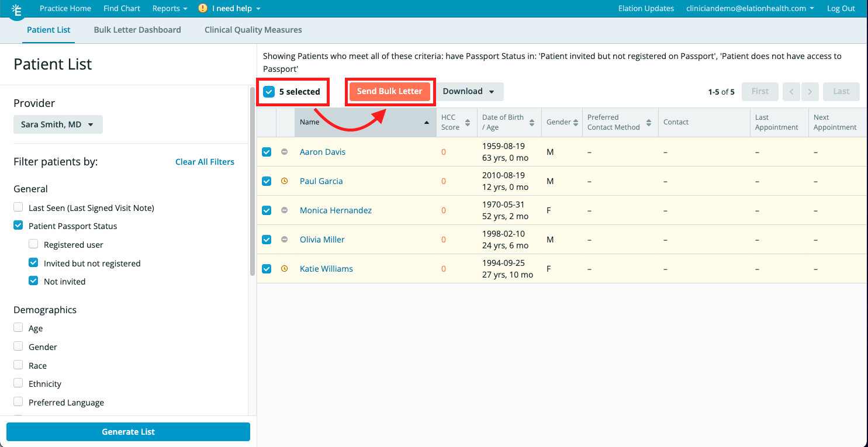Switch to the Bulk Letter Dashboard tab
The width and height of the screenshot is (868, 447).
pyautogui.click(x=137, y=30)
